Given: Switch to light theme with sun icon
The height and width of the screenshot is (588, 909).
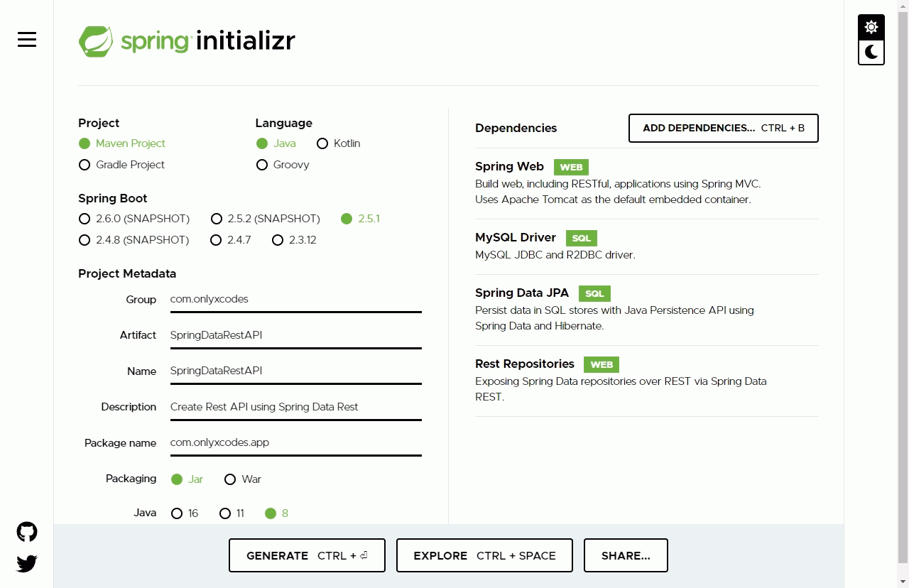Looking at the screenshot, I should click(x=871, y=26).
